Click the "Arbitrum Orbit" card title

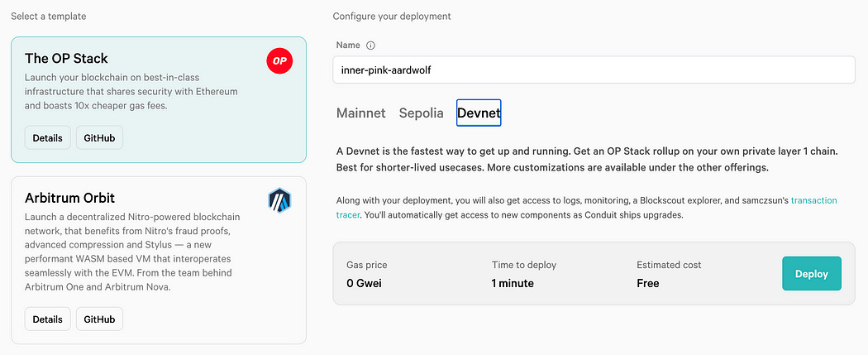(x=69, y=198)
